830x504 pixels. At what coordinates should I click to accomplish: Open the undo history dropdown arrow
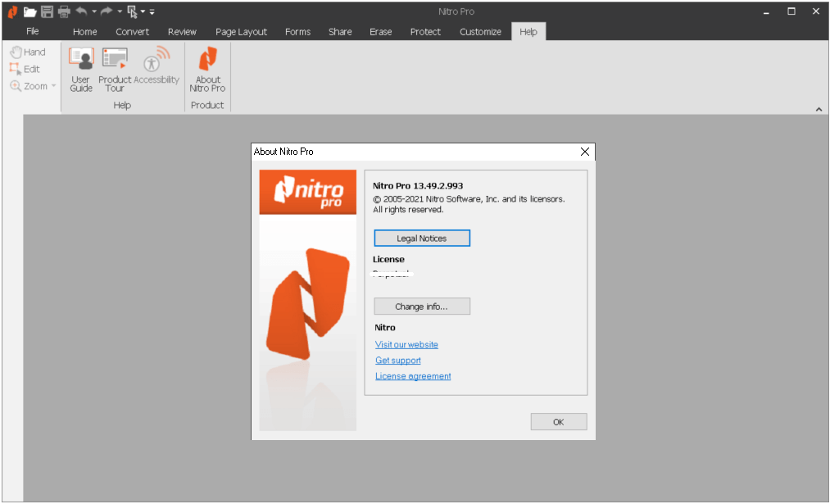click(94, 11)
